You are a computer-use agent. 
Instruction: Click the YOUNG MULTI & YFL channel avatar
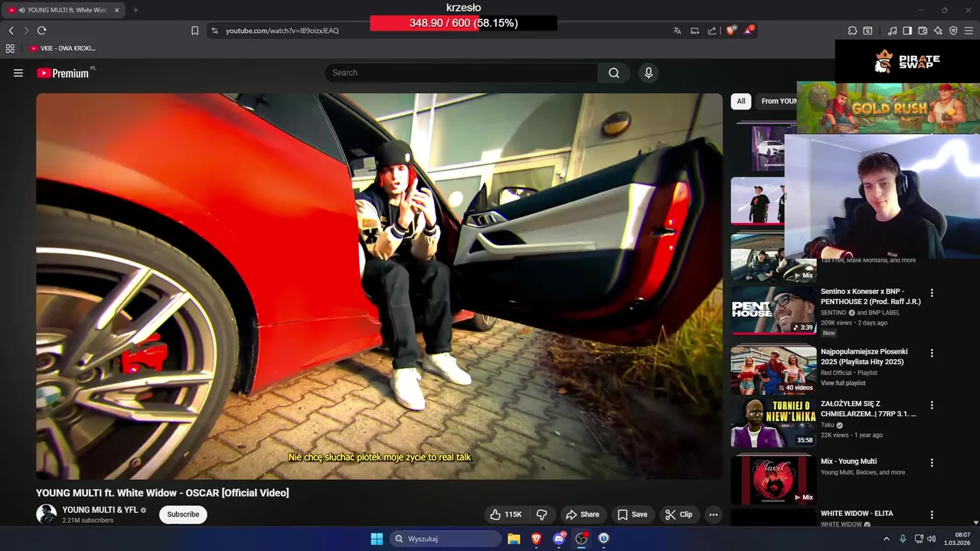47,514
